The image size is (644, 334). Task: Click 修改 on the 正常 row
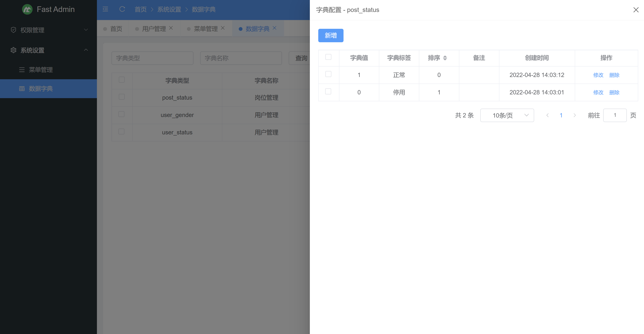(x=598, y=75)
